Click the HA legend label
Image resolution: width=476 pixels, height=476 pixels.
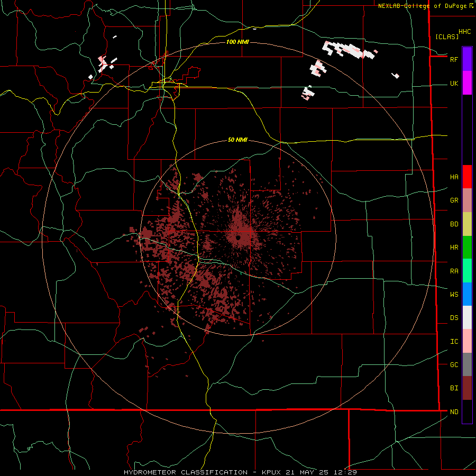point(454,177)
